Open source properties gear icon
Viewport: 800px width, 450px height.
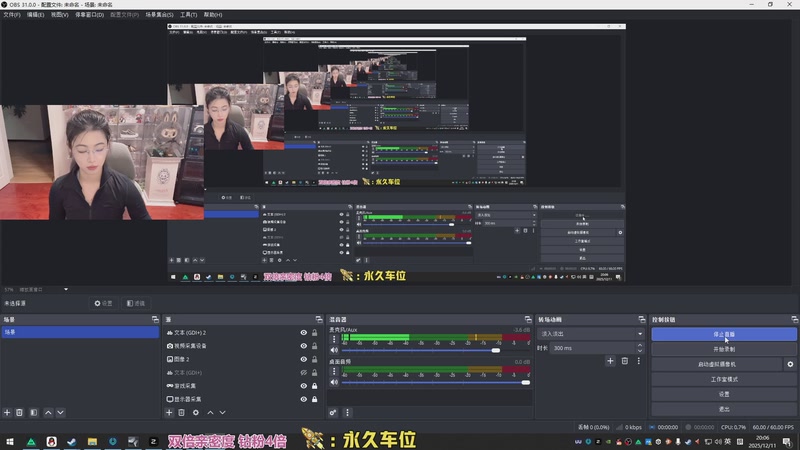(x=196, y=412)
